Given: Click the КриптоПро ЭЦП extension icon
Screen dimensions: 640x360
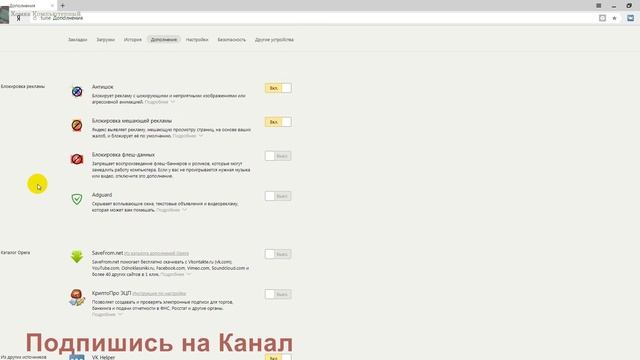Looking at the screenshot, I should pyautogui.click(x=77, y=298).
